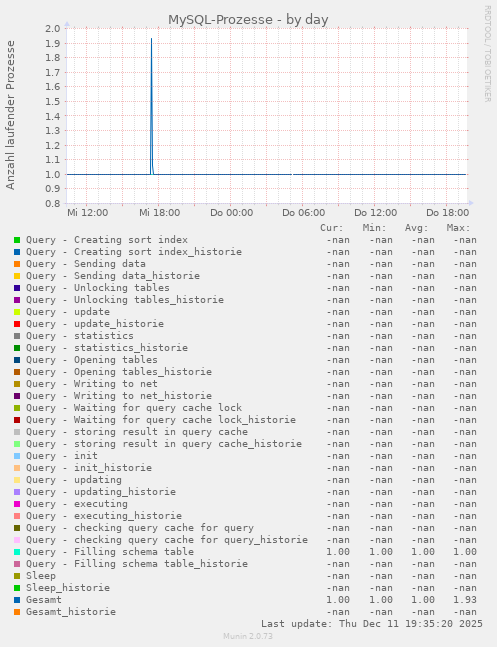Image resolution: width=497 pixels, height=647 pixels.
Task: Click the Max: column header
Action: (x=459, y=228)
